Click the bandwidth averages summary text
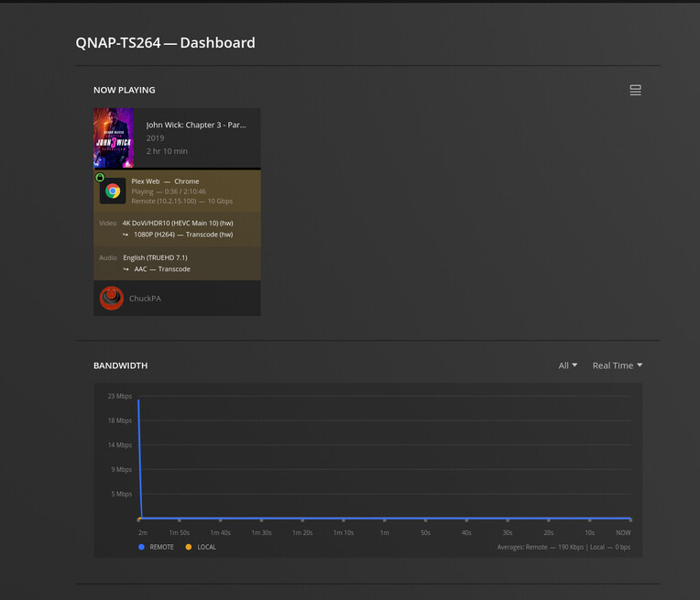This screenshot has width=700, height=600. (x=563, y=547)
